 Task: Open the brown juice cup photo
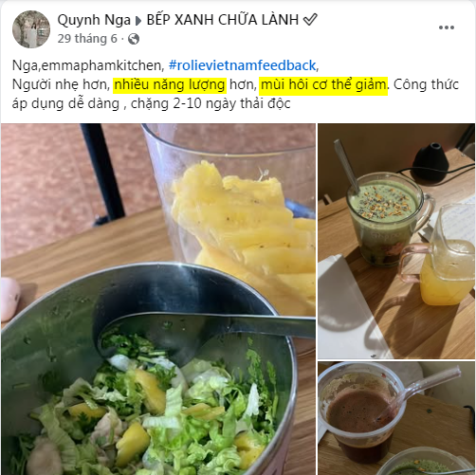click(x=396, y=418)
